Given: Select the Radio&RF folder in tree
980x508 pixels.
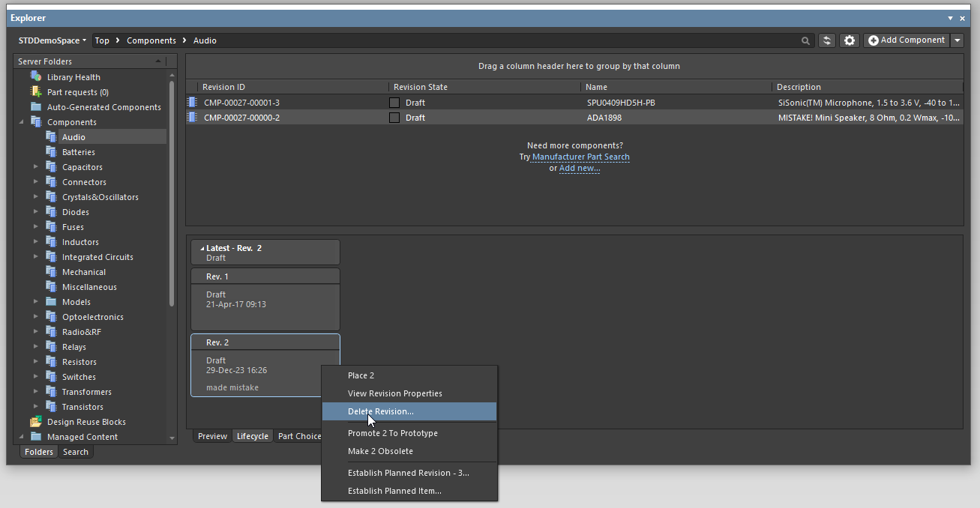Looking at the screenshot, I should click(82, 332).
